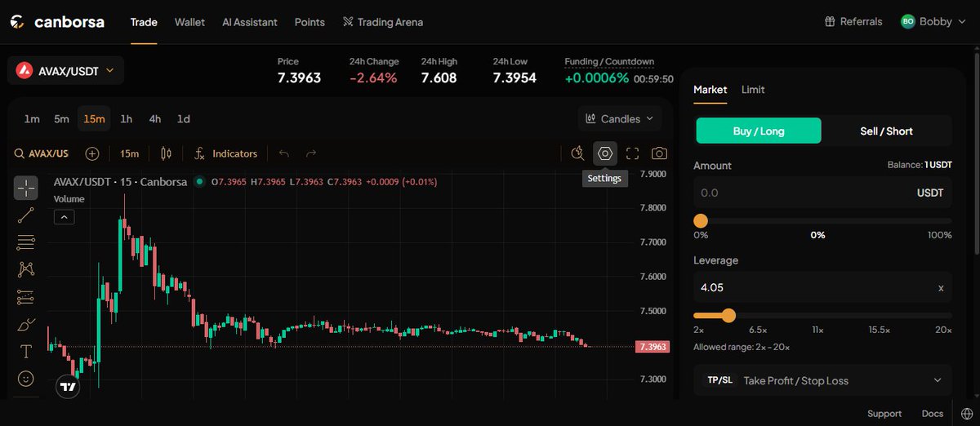Select the trend line drawing tool

[x=26, y=215]
